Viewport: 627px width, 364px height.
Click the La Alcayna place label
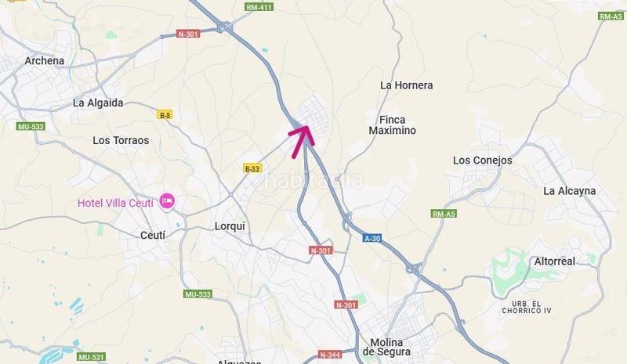tap(570, 191)
